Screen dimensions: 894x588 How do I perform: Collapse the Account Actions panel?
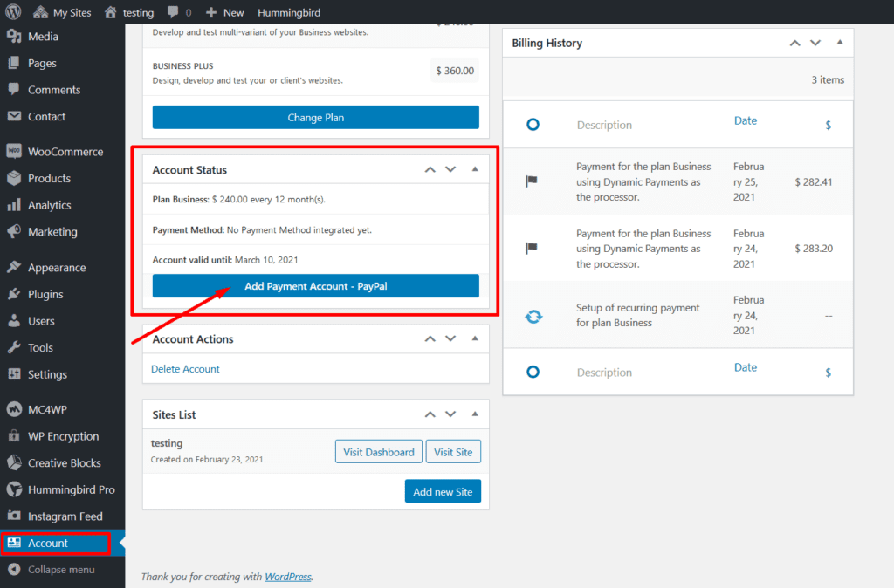(475, 338)
